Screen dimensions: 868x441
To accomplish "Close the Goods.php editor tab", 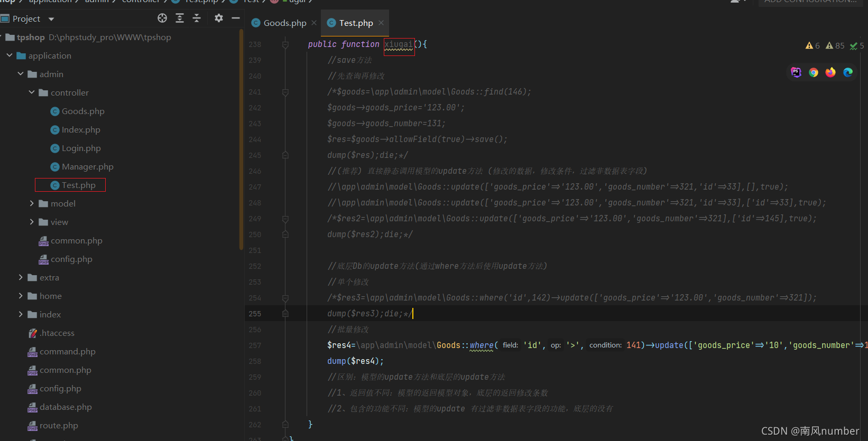I will 314,23.
